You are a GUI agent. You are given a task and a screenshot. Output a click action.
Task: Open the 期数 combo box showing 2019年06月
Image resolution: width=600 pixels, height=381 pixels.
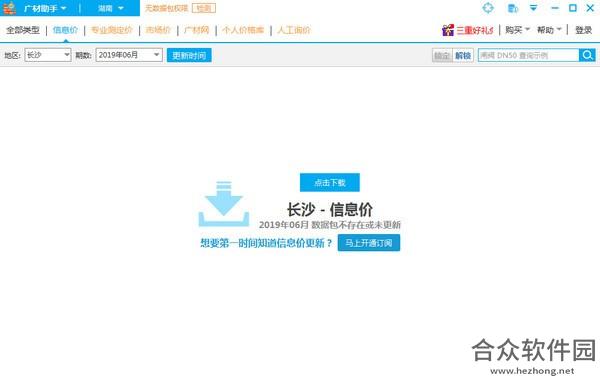point(129,55)
